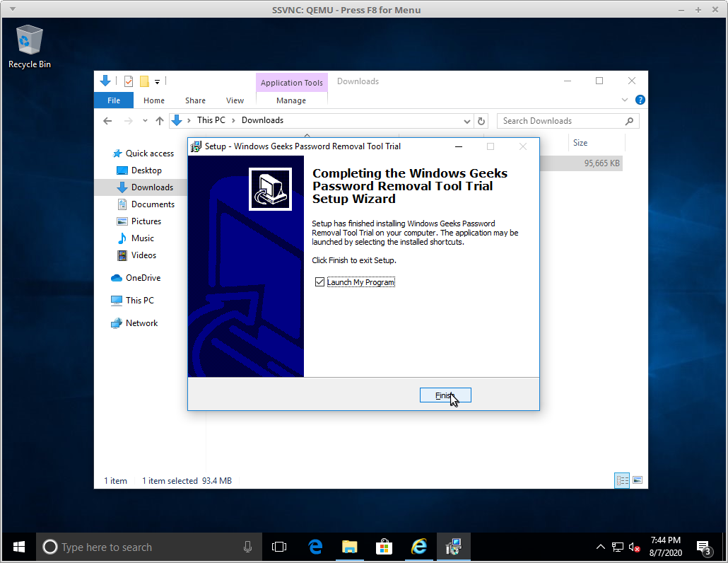Screen dimensions: 728x563
Task: Open Task View from taskbar
Action: (279, 547)
